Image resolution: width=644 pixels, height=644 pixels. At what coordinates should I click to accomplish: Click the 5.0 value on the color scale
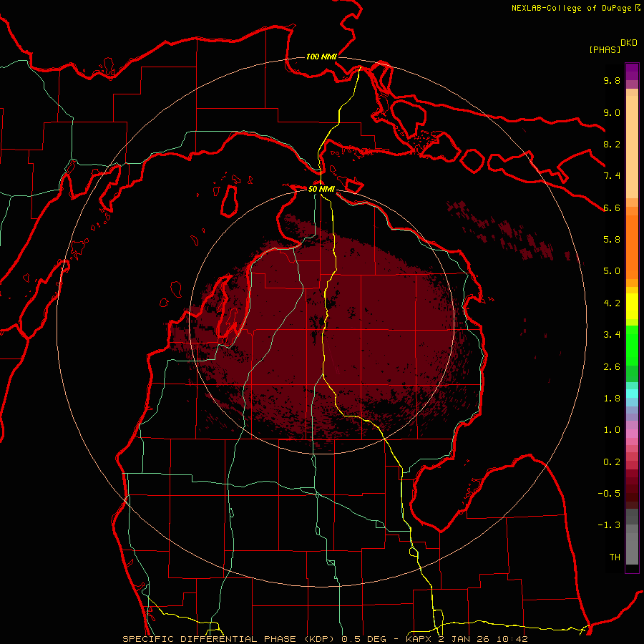tap(612, 271)
